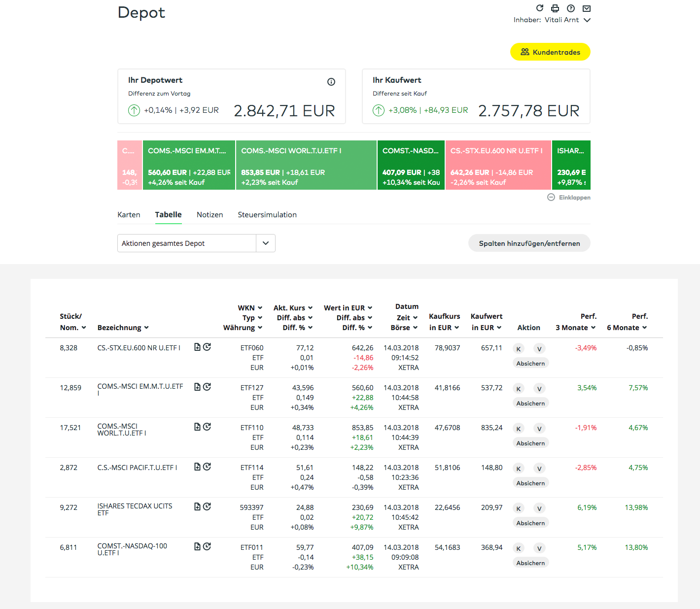Select the pink CS.-STX.EU.600 NR tile
Image resolution: width=700 pixels, height=609 pixels.
point(498,165)
